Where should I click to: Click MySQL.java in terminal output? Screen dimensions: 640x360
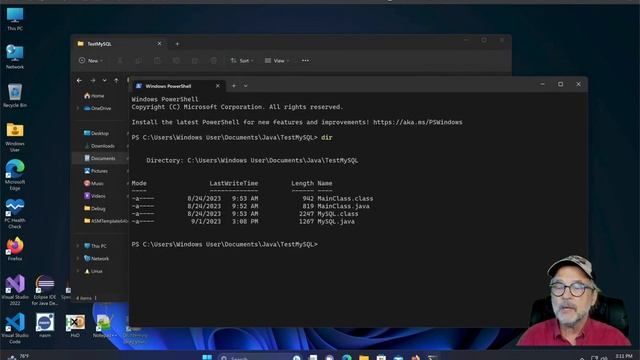(x=336, y=221)
